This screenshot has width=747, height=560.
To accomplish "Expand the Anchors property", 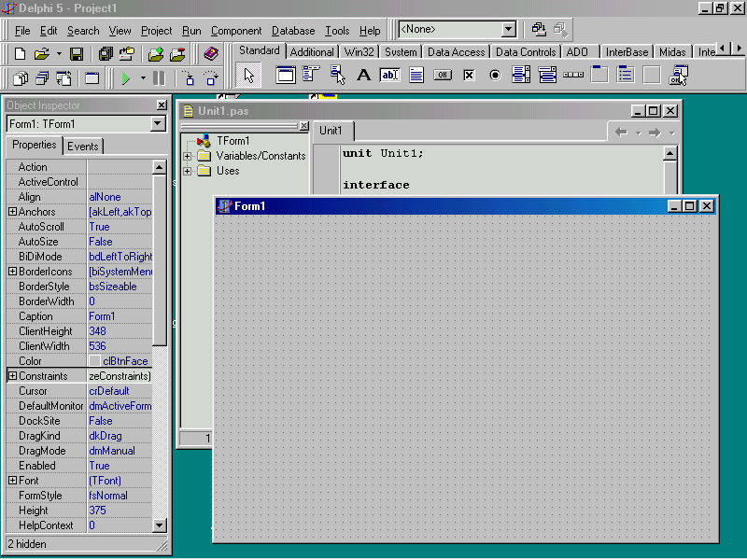I will tap(12, 212).
